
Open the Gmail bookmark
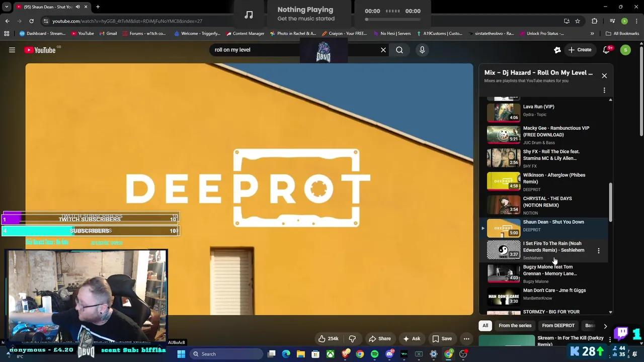point(108,34)
